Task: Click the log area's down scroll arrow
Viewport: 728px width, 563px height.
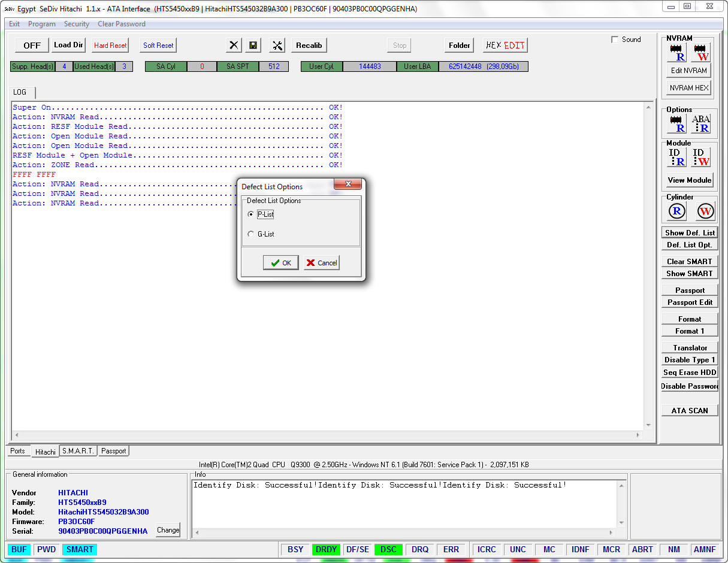Action: (x=648, y=425)
